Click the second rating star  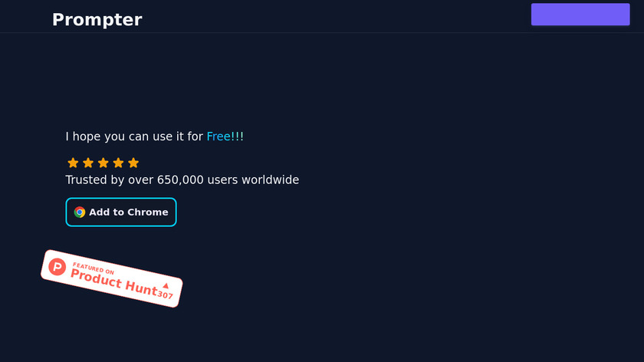[88, 163]
